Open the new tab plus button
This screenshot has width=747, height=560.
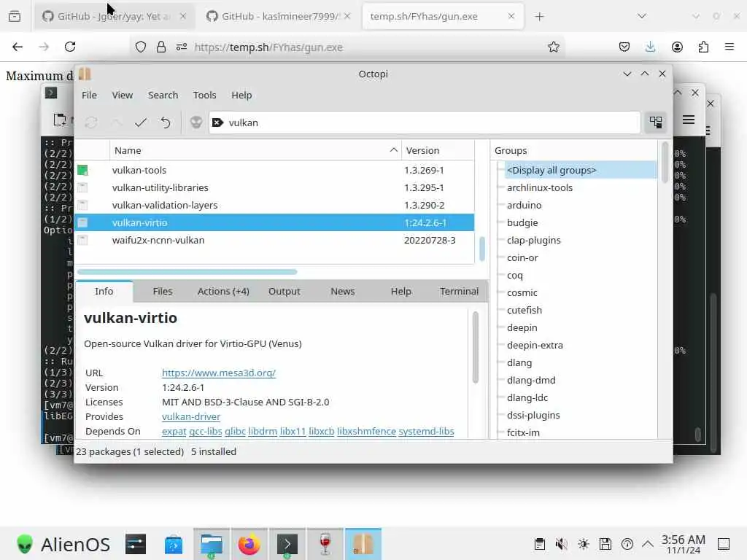pyautogui.click(x=539, y=17)
